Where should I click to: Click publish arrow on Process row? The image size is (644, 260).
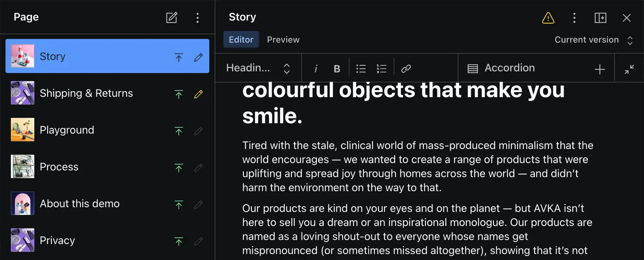tap(179, 168)
